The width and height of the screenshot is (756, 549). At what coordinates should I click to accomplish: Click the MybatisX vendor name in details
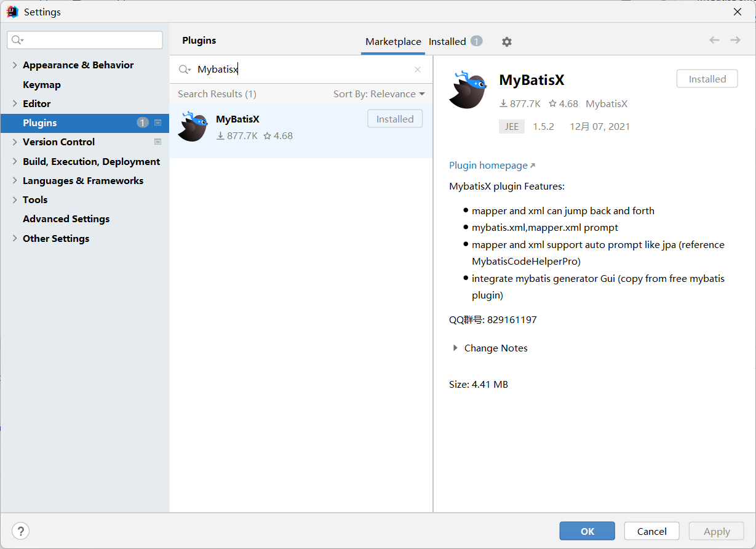tap(607, 103)
